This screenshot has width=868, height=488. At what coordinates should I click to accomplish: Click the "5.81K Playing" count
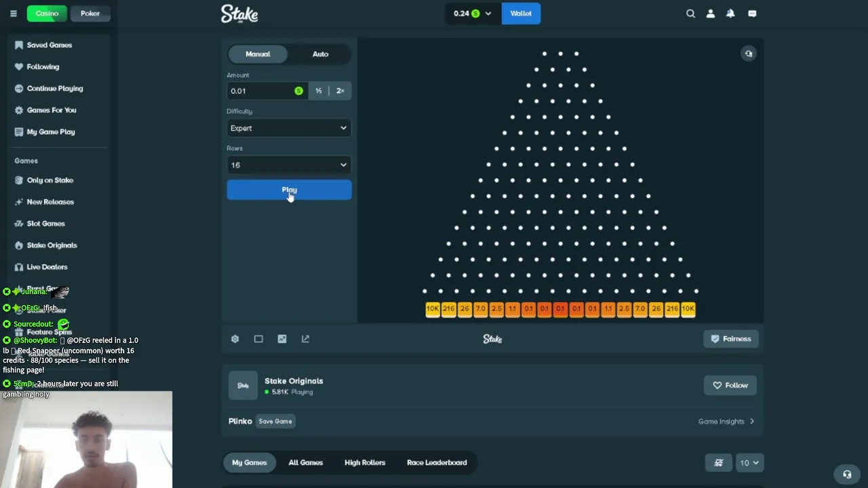(x=289, y=392)
